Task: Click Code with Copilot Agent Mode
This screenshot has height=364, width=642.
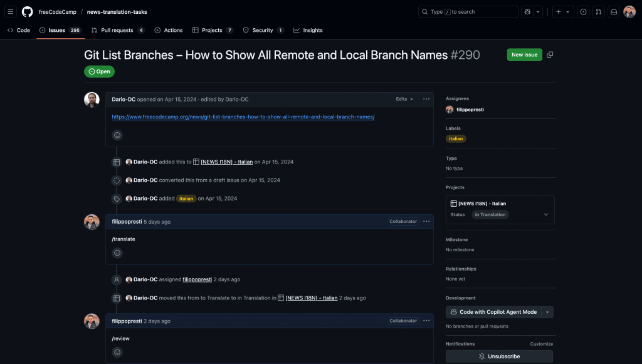Action: (493, 312)
